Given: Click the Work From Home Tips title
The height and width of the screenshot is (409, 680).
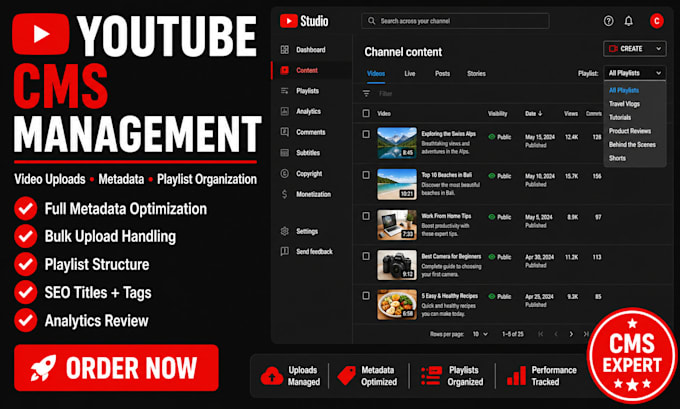Looking at the screenshot, I should pyautogui.click(x=446, y=216).
